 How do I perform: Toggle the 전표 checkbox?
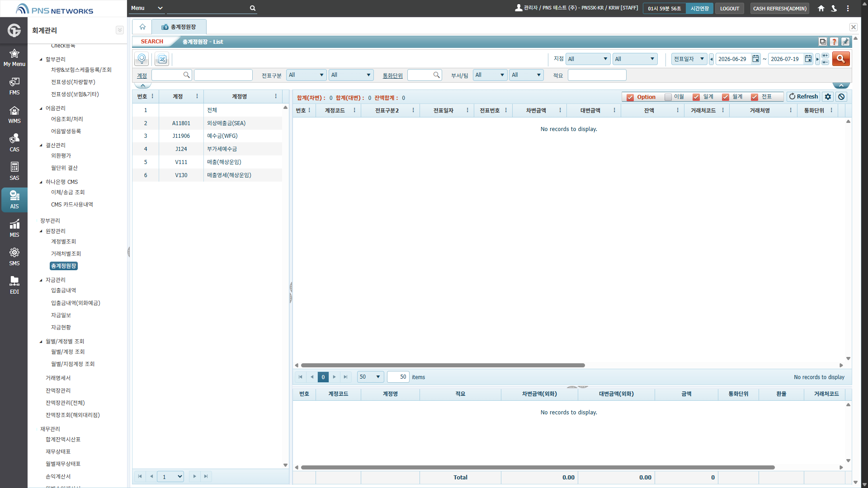tap(755, 97)
